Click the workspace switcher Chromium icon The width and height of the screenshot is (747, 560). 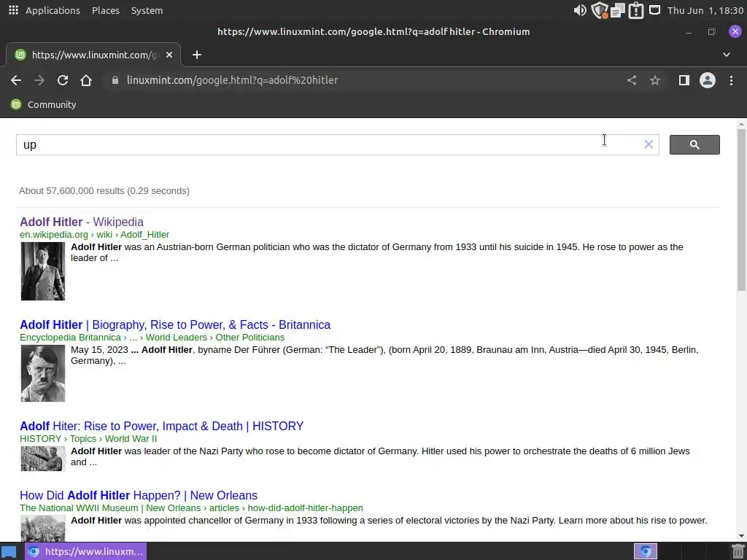(x=646, y=551)
